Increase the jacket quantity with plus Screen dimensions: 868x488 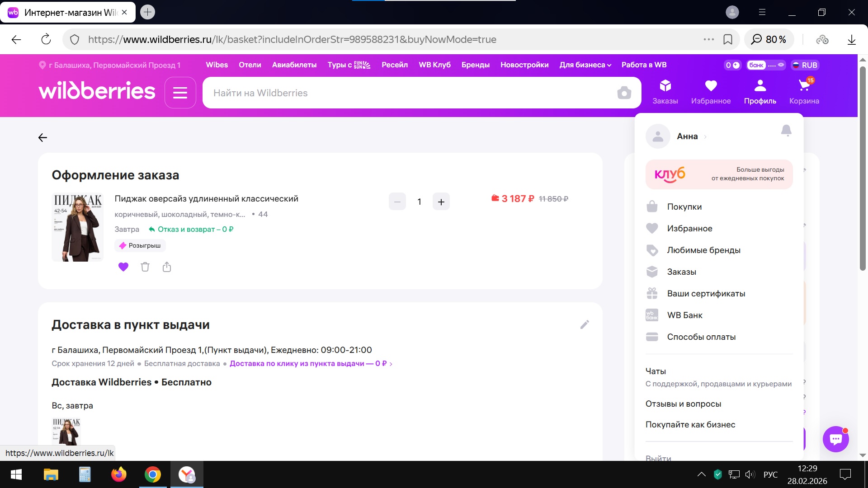point(441,202)
